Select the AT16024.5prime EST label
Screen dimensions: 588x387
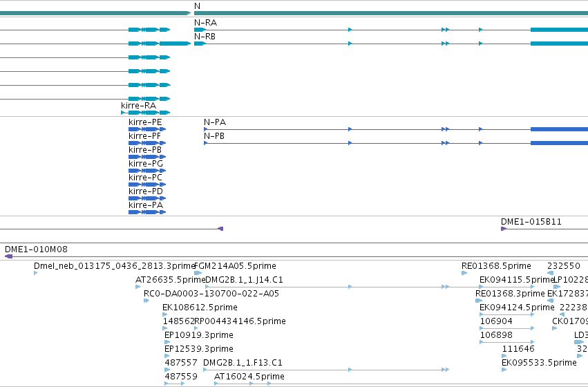click(x=249, y=377)
